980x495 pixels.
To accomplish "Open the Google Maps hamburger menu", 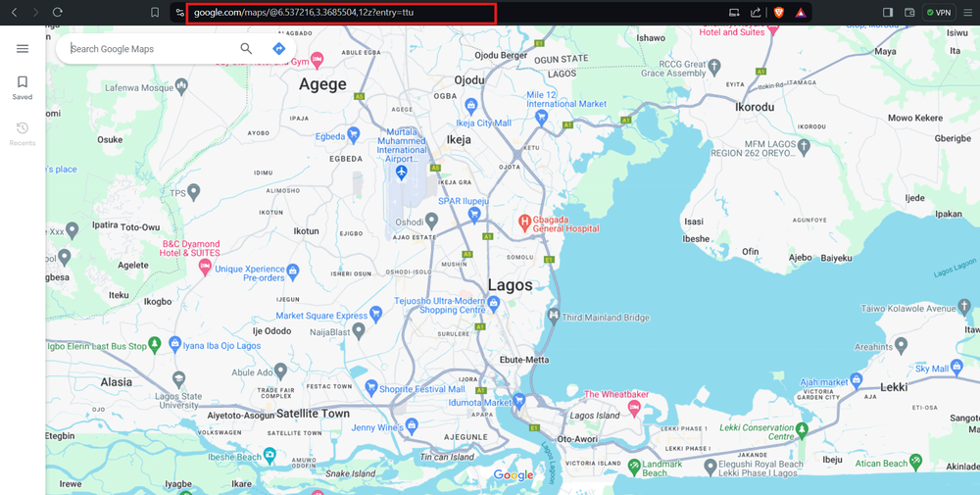I will pyautogui.click(x=23, y=49).
